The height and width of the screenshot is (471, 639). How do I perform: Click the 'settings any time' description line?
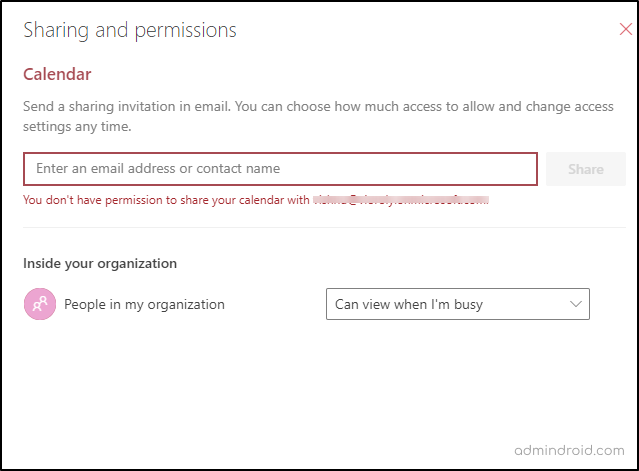tap(77, 127)
